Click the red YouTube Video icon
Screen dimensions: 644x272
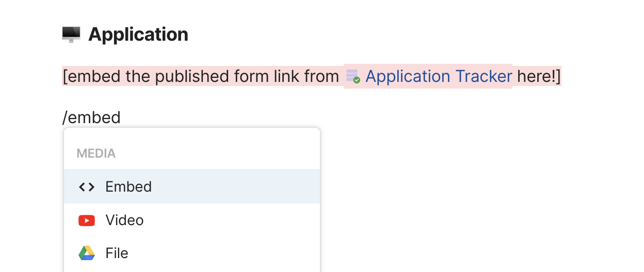point(87,220)
